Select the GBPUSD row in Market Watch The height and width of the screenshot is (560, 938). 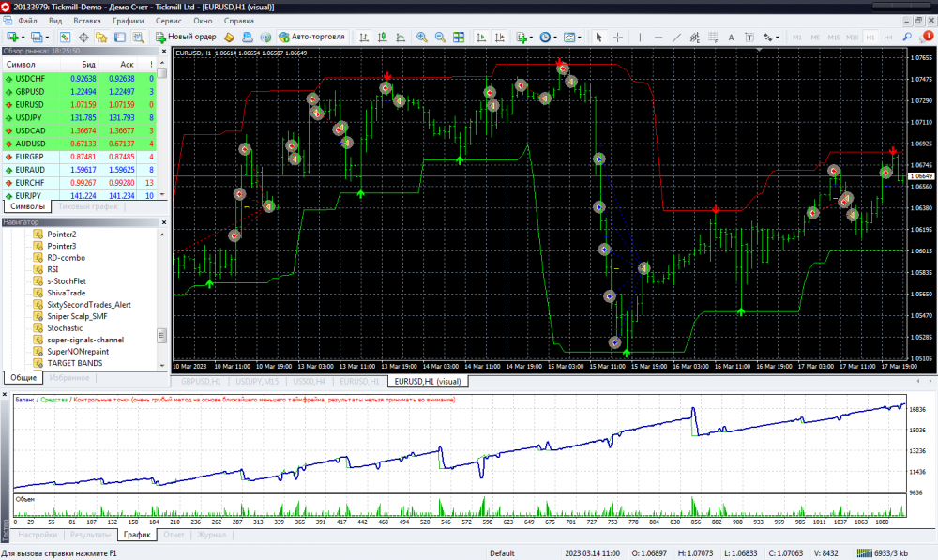(80, 92)
